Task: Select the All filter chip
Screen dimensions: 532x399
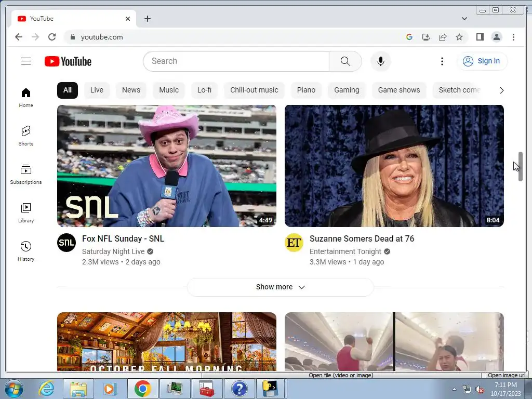Action: (x=68, y=90)
